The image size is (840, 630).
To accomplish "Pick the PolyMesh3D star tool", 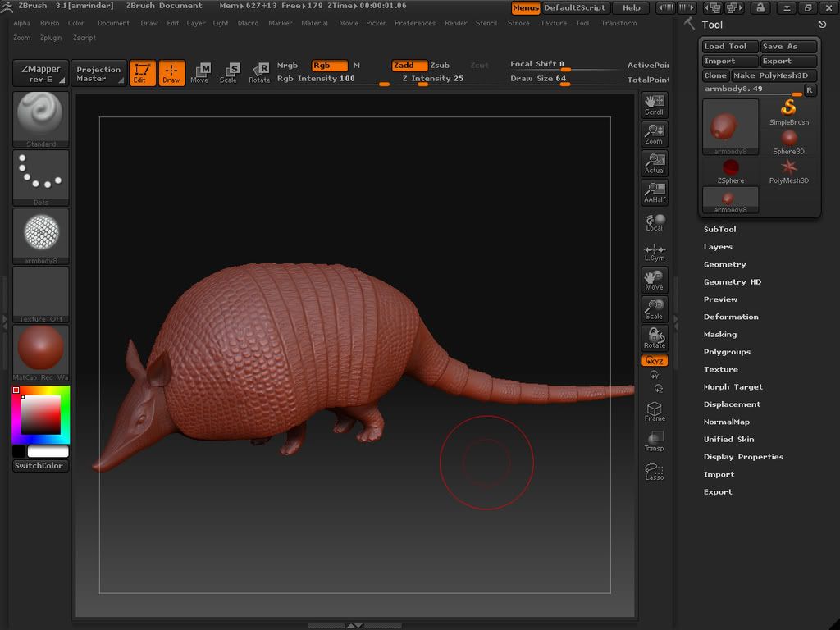I will pyautogui.click(x=789, y=171).
